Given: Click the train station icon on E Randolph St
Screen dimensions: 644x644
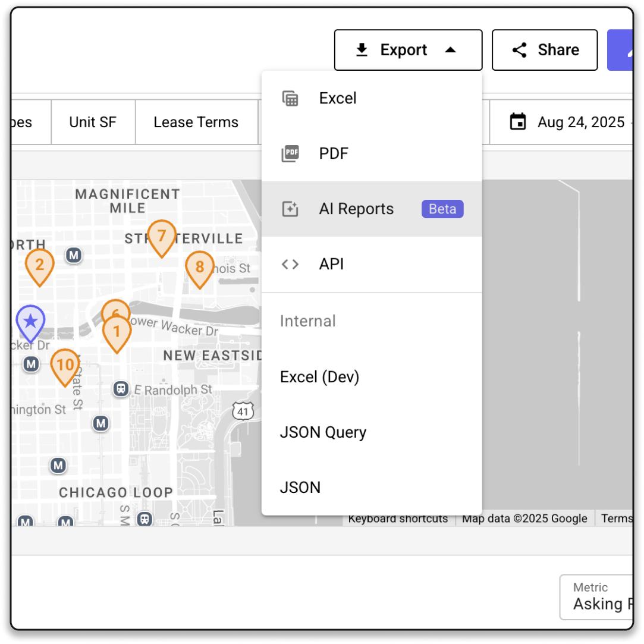Looking at the screenshot, I should coord(121,390).
